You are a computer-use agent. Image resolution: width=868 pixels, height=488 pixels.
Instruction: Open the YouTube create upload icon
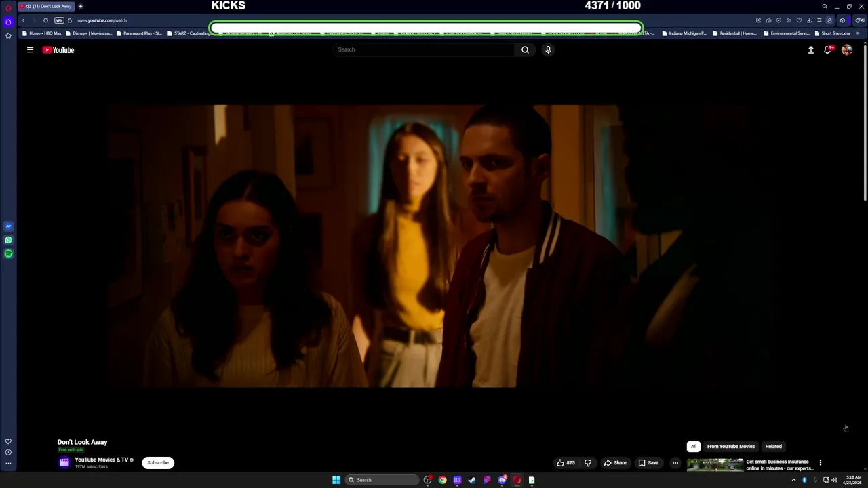(810, 49)
